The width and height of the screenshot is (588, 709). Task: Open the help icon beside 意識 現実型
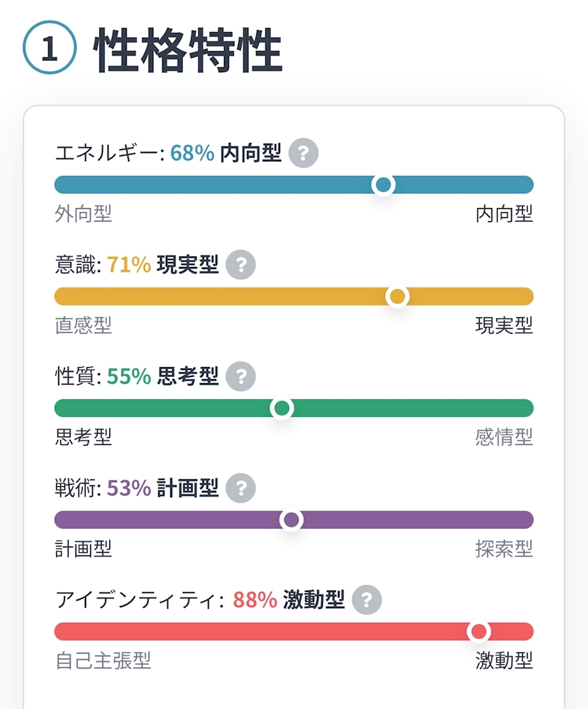tap(241, 265)
